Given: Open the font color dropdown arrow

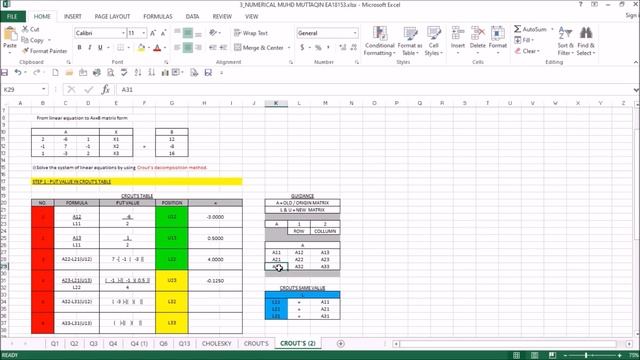Looking at the screenshot, I should [165, 48].
